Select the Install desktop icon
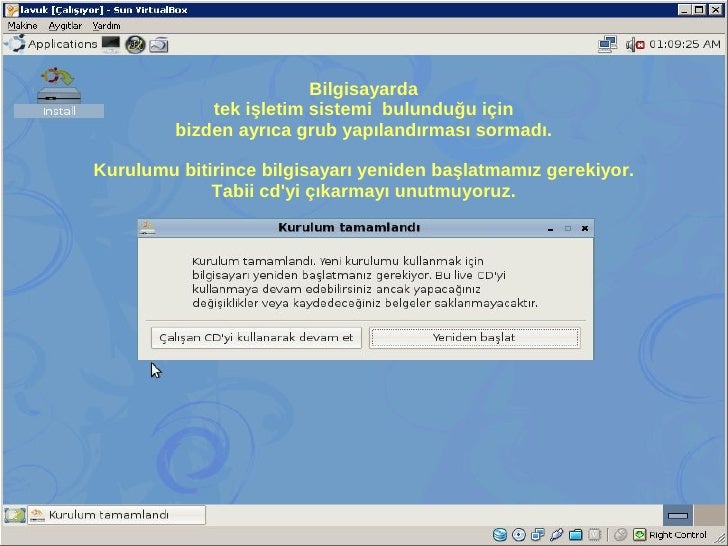The image size is (728, 546). pyautogui.click(x=59, y=92)
